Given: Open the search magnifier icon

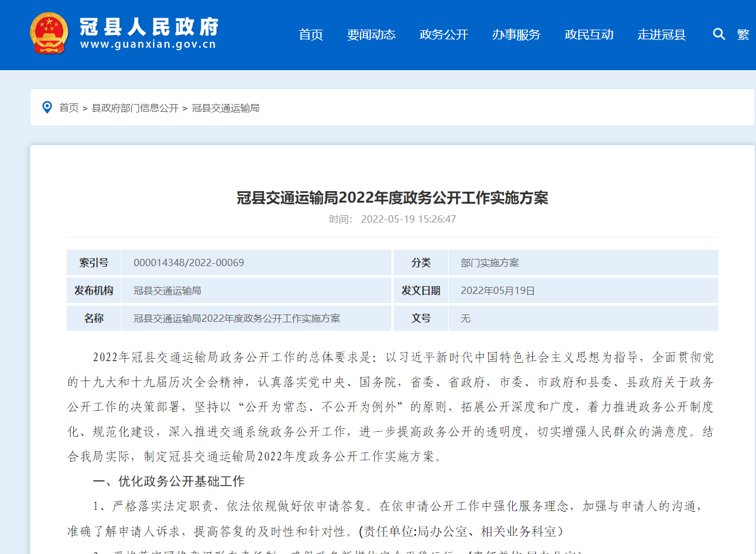Looking at the screenshot, I should click(x=719, y=34).
